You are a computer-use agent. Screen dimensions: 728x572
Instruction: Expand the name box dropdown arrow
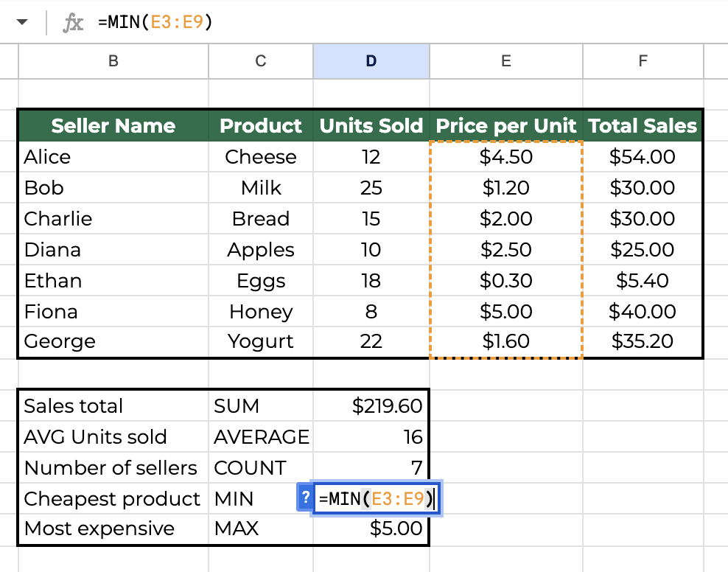pos(22,23)
